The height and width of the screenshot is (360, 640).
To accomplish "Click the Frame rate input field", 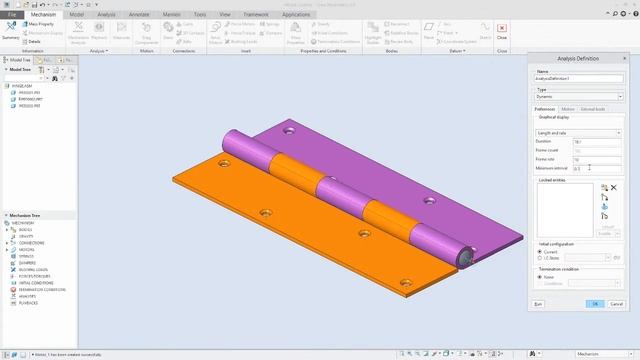I will pyautogui.click(x=597, y=160).
